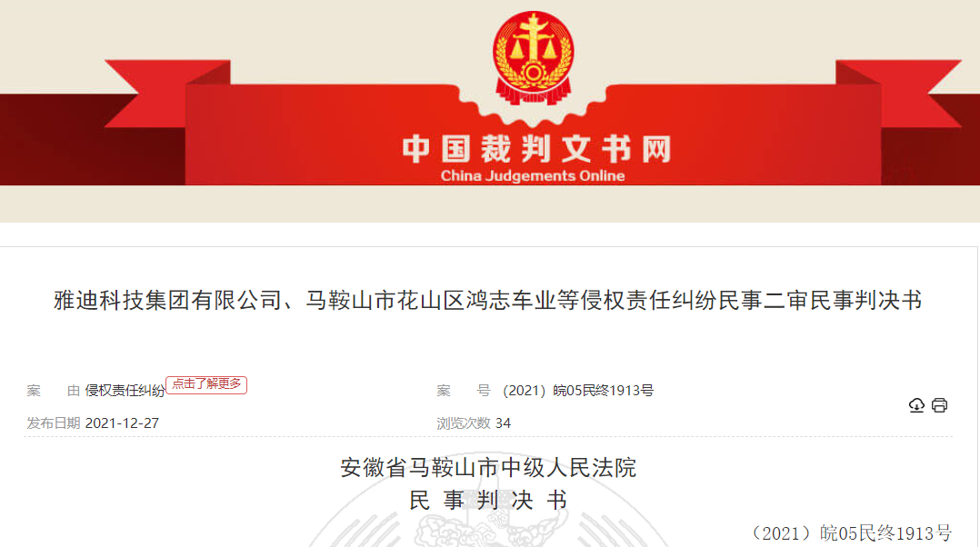The width and height of the screenshot is (980, 547).
Task: Click the 案号 field label
Action: [463, 391]
